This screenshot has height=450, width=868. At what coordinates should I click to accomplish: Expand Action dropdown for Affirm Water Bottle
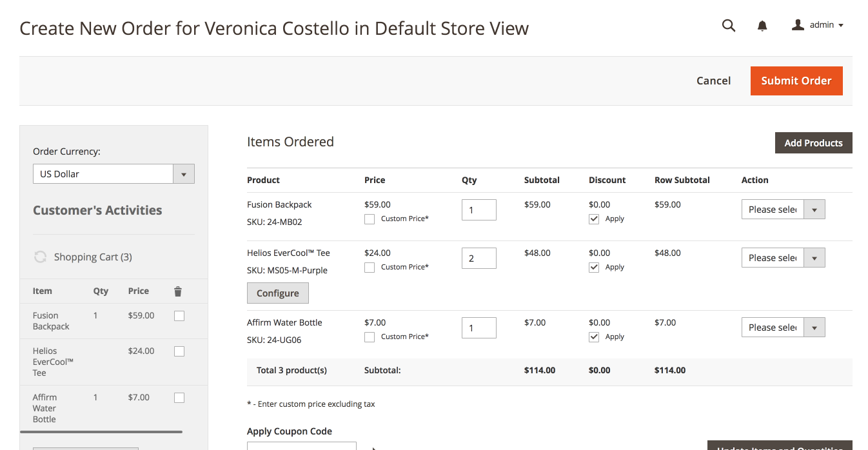click(783, 328)
